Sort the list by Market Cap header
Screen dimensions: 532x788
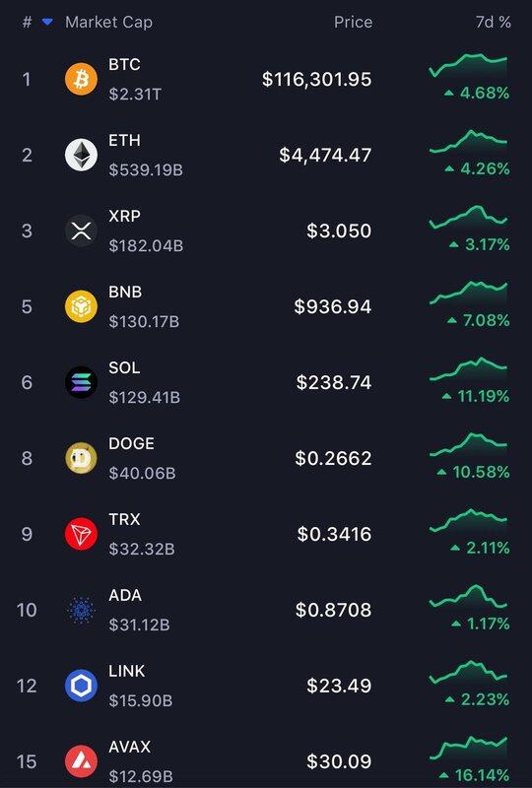pos(108,22)
